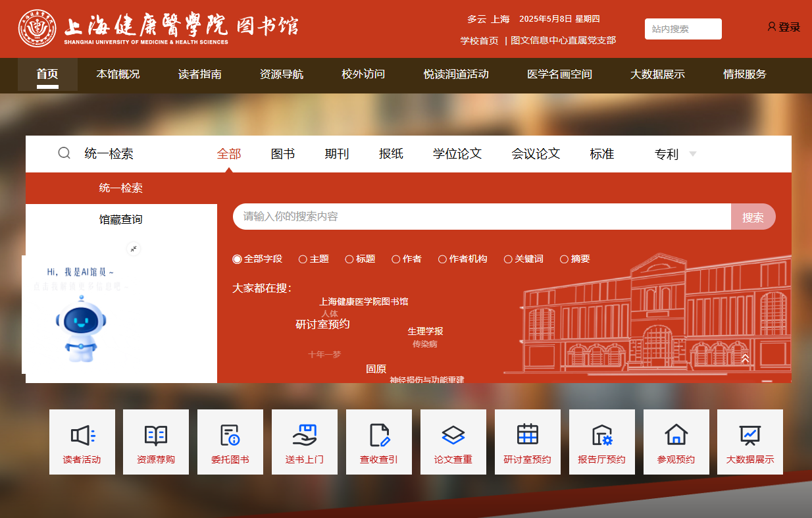This screenshot has height=518, width=812.
Task: Click the 送书上门 delivery icon
Action: click(x=305, y=435)
